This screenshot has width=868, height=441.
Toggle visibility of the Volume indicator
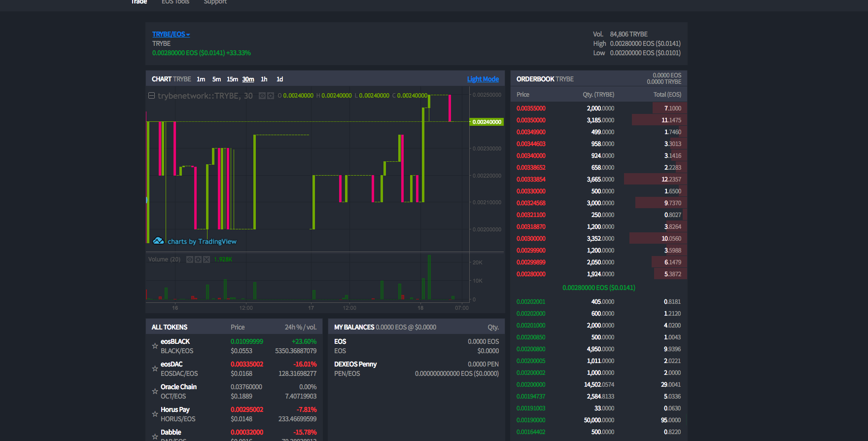(190, 259)
